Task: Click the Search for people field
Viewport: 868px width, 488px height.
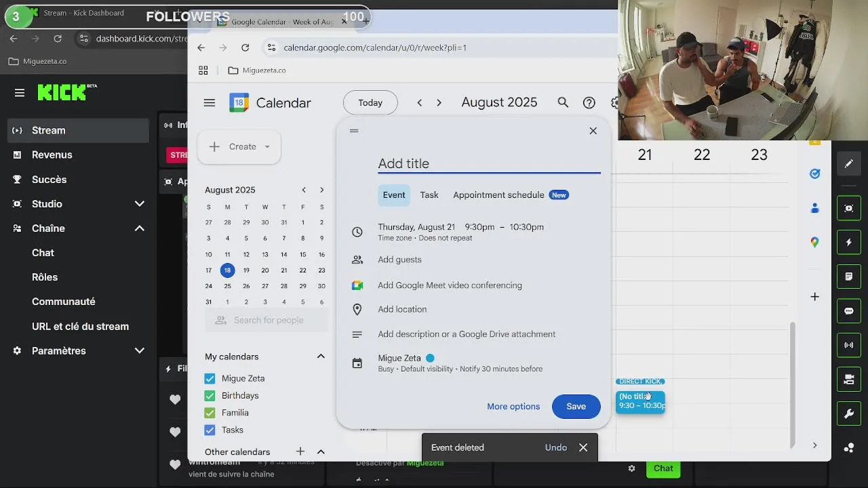Action: click(267, 321)
